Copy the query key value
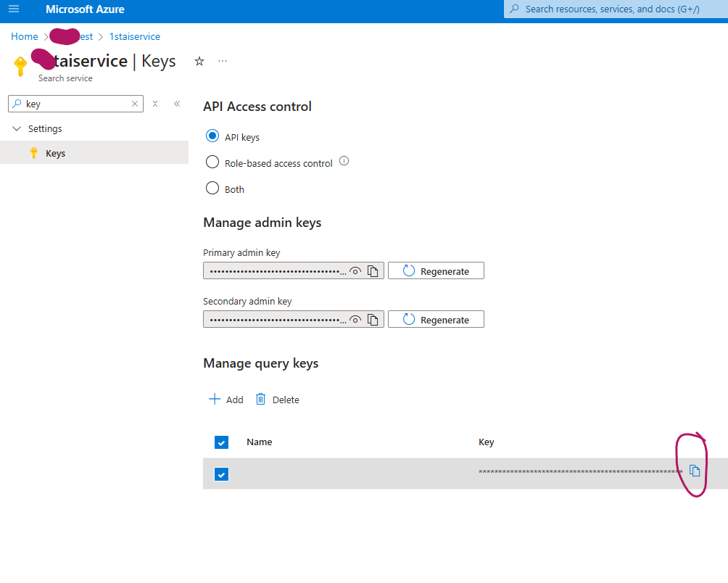The image size is (728, 583). point(695,471)
